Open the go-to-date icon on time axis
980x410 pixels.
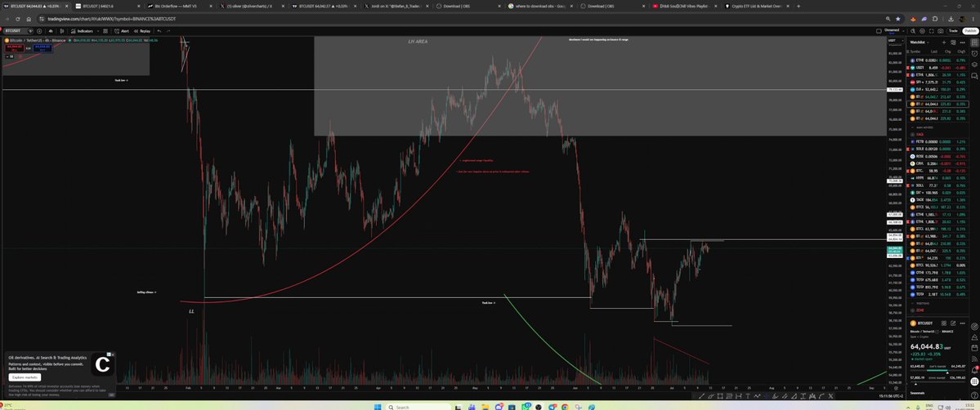(x=897, y=388)
